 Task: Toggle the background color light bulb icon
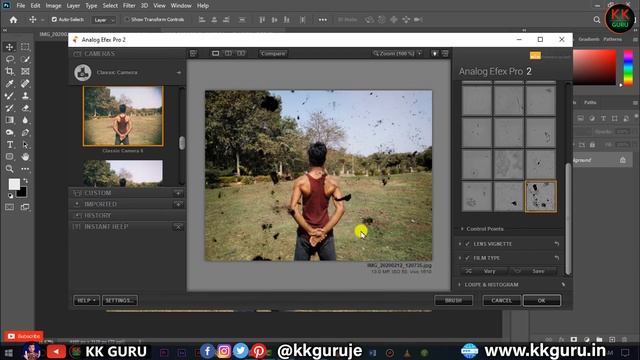[x=435, y=53]
